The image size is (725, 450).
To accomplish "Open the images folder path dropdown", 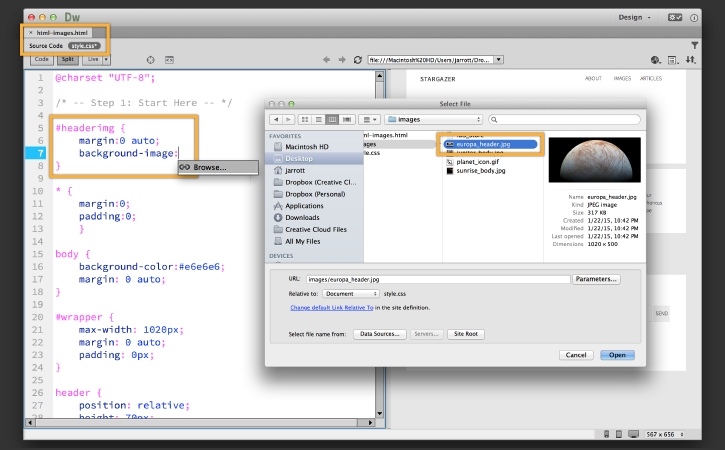I will coord(434,119).
